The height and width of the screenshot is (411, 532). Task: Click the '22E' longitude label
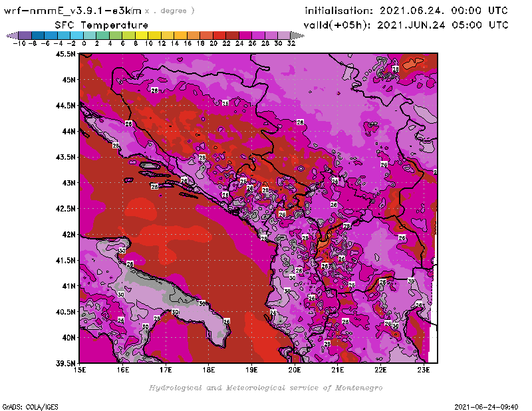[x=380, y=370]
